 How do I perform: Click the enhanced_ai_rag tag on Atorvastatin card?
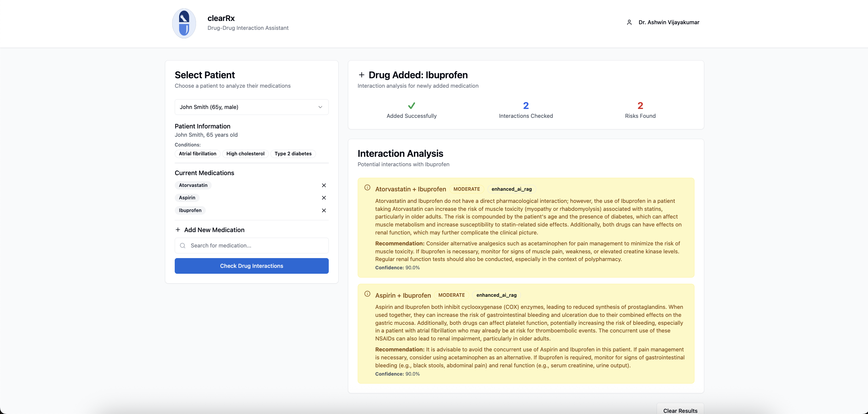(x=511, y=189)
